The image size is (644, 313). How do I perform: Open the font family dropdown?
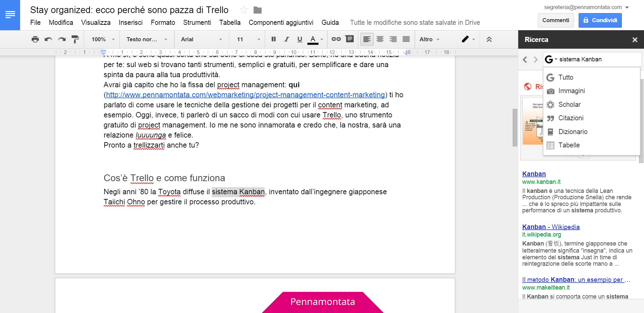[201, 39]
